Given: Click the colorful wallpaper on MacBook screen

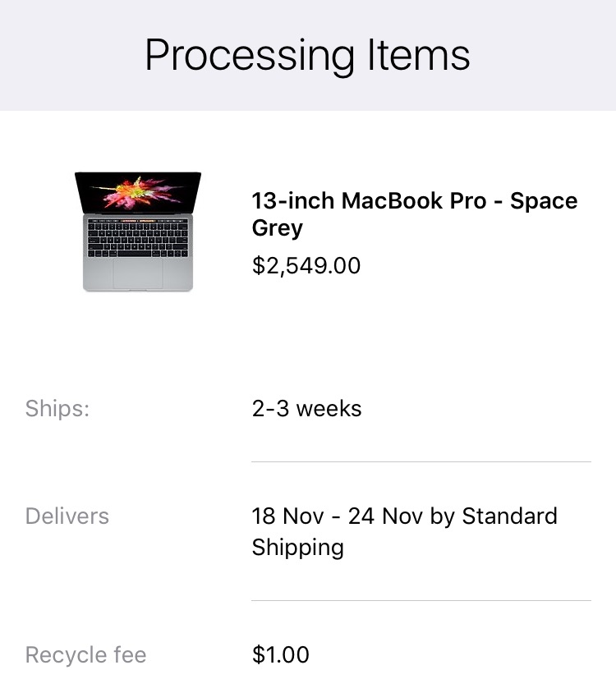Looking at the screenshot, I should 136,191.
